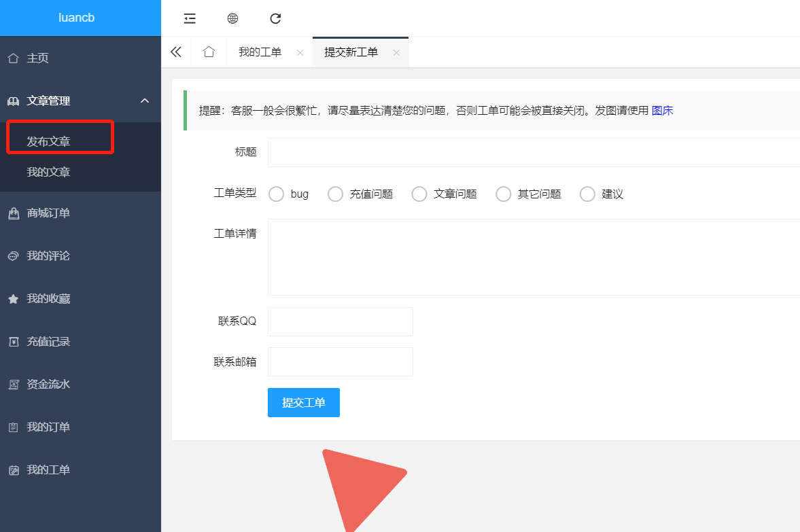Switch to the 我的工单 tab

260,52
